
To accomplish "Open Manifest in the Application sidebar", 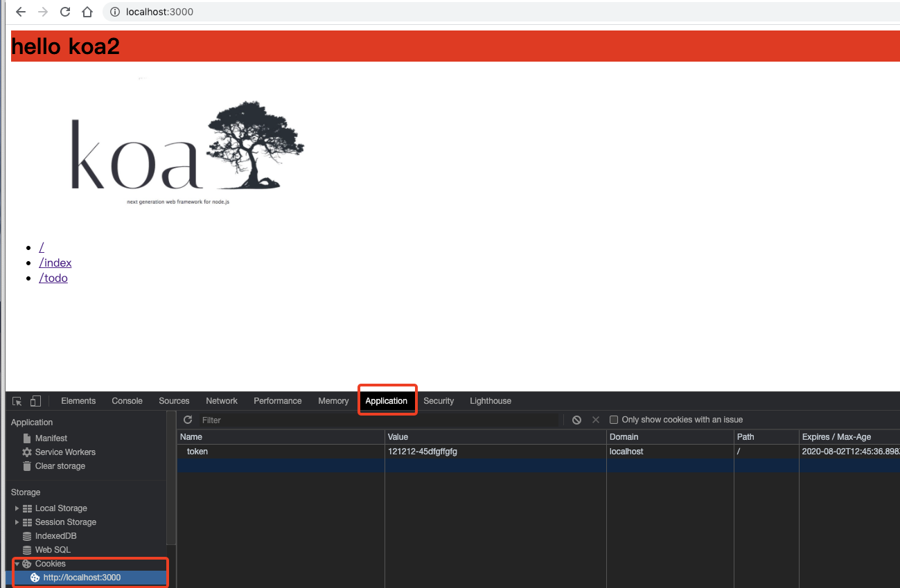I will [51, 438].
